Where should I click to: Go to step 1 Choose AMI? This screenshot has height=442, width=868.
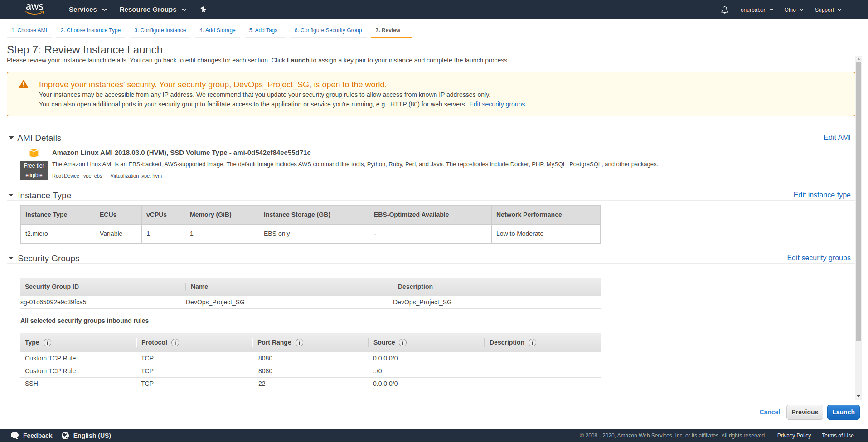(x=29, y=30)
